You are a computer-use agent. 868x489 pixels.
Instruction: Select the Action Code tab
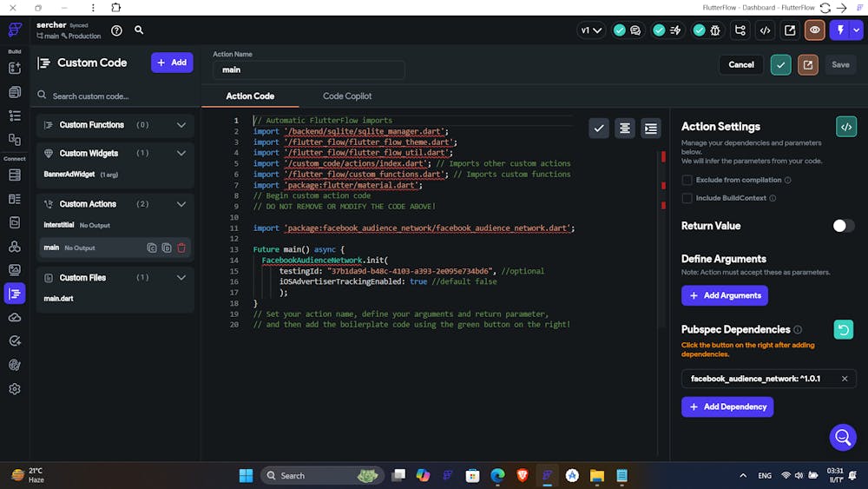250,96
